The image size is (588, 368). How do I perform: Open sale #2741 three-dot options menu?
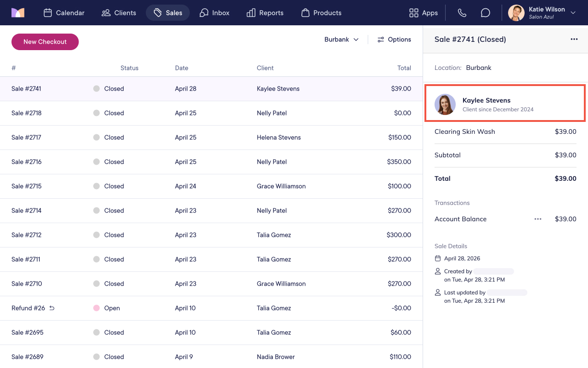[x=574, y=39]
